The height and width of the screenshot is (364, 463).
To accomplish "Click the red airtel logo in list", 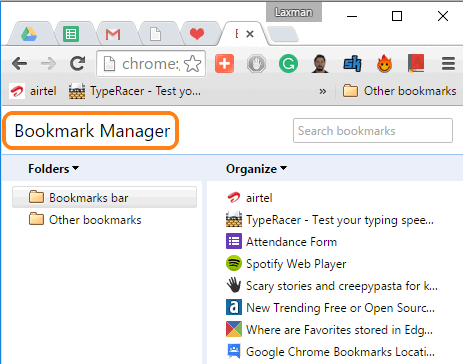I will [x=234, y=197].
